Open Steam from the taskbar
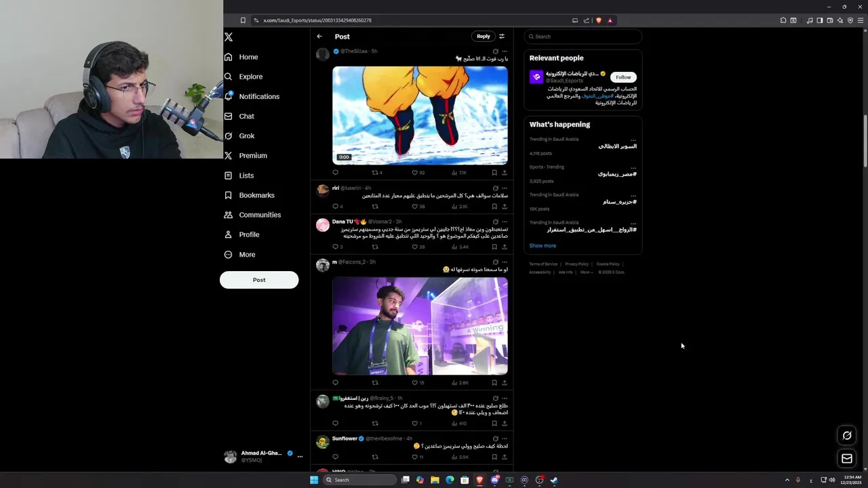The image size is (868, 488). pyautogui.click(x=554, y=480)
